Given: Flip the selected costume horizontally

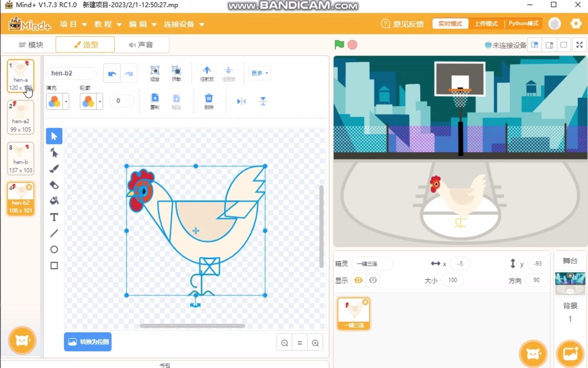Looking at the screenshot, I should click(241, 101).
